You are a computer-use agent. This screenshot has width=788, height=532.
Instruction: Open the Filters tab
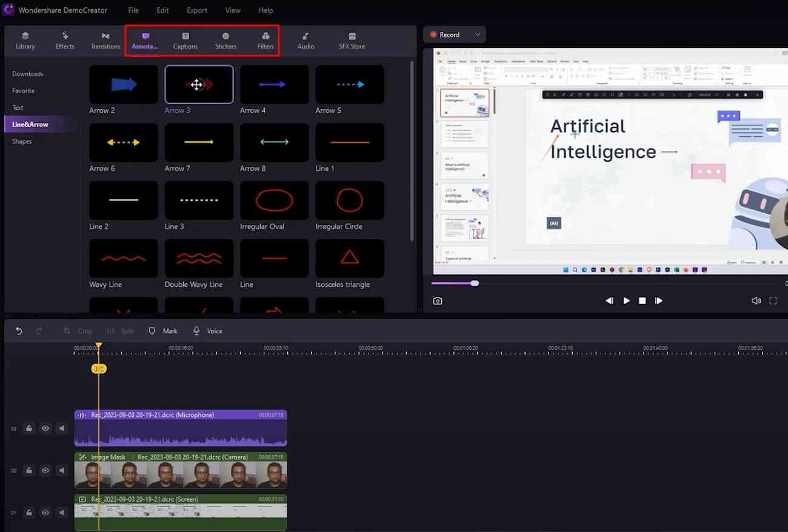pos(265,41)
